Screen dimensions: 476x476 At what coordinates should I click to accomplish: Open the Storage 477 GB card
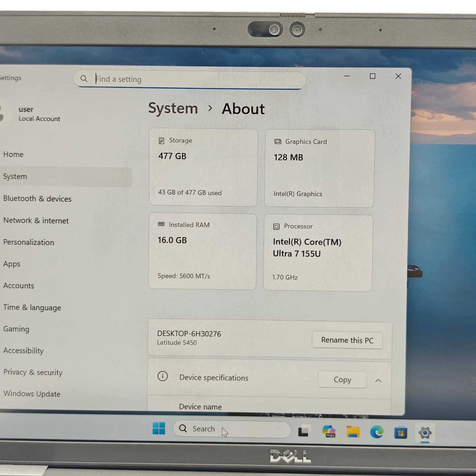tap(203, 167)
